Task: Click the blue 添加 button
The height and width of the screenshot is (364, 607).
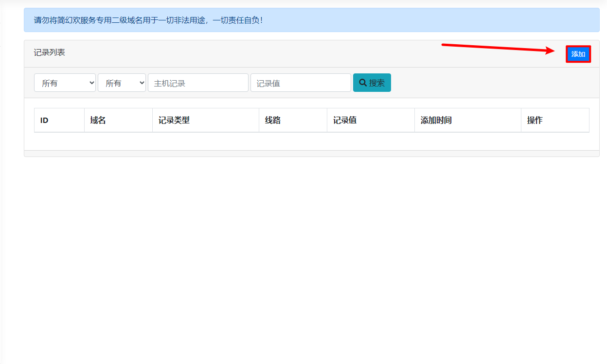Action: click(x=578, y=54)
